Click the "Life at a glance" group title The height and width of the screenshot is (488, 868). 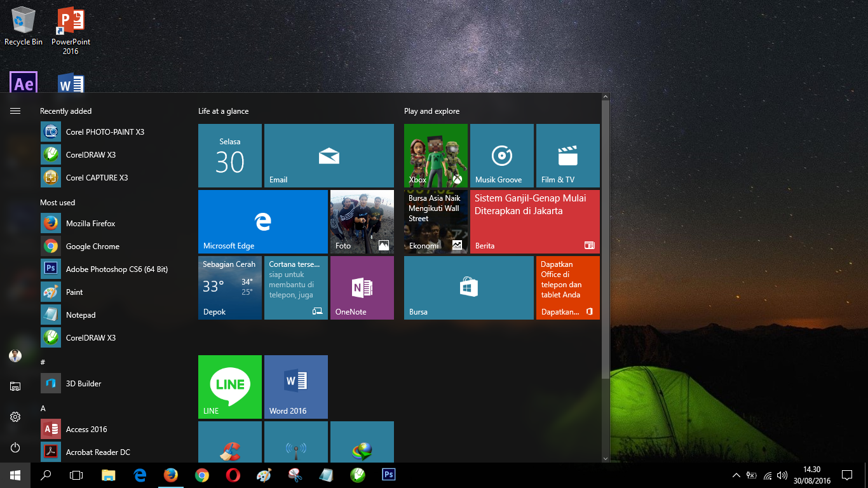coord(224,111)
